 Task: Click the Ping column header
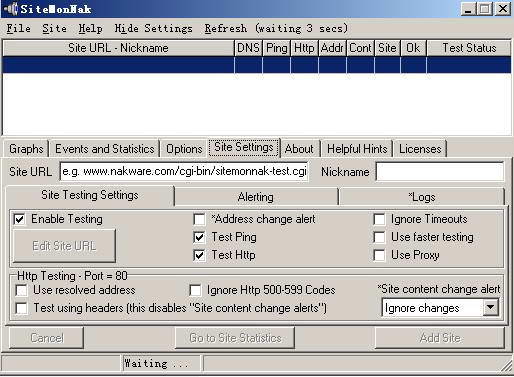tap(276, 48)
